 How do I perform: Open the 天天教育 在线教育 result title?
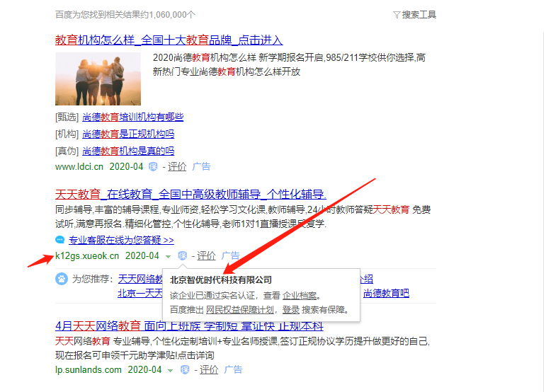pos(190,194)
